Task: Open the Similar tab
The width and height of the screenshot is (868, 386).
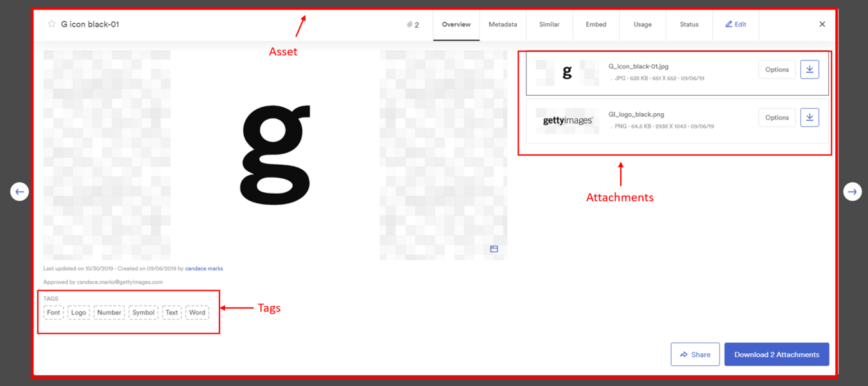Action: (549, 24)
